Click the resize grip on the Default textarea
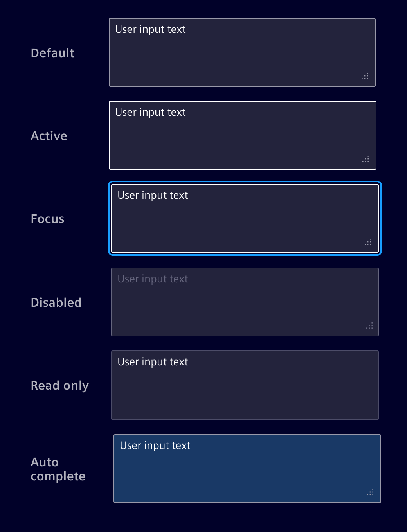This screenshot has width=407, height=532. click(364, 76)
